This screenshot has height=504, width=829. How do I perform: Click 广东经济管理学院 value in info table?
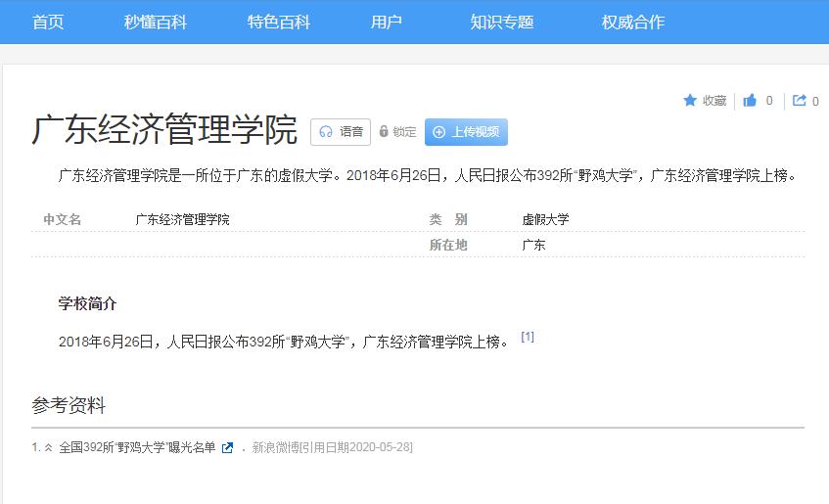[x=182, y=219]
